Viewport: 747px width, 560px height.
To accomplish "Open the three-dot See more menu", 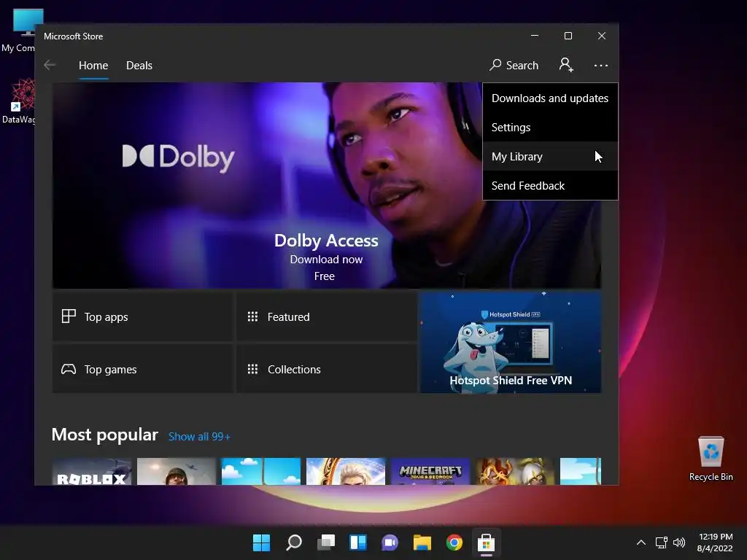I will 601,65.
